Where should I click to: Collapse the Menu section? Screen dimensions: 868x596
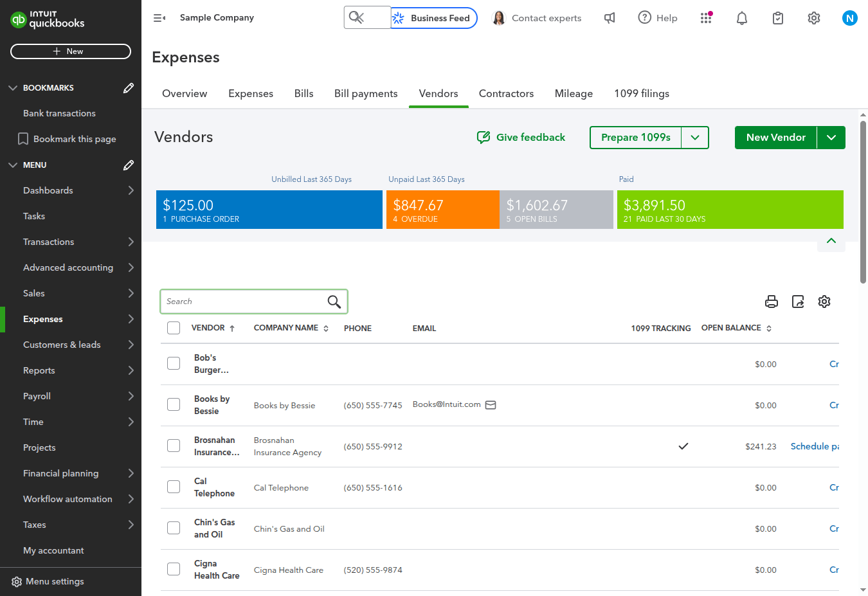tap(13, 165)
